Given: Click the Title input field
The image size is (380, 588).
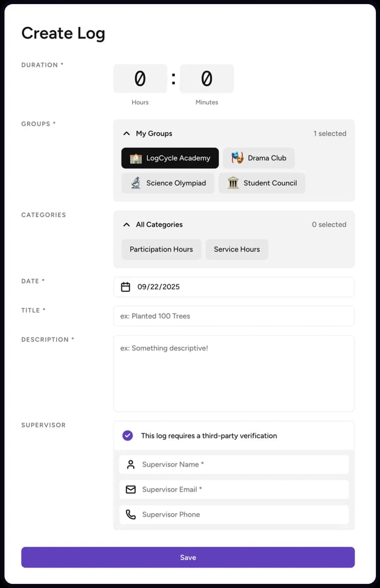Looking at the screenshot, I should coord(234,316).
